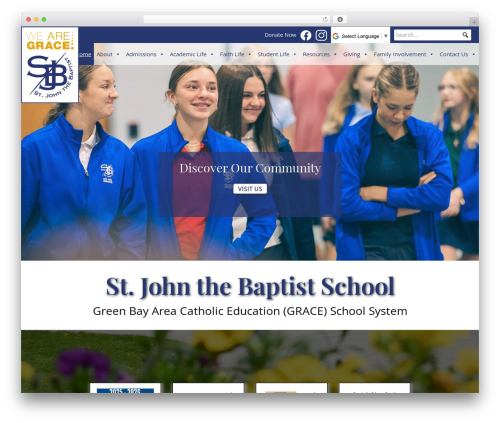Click the St. John the Baptist logo
This screenshot has width=500, height=423.
pos(50,65)
